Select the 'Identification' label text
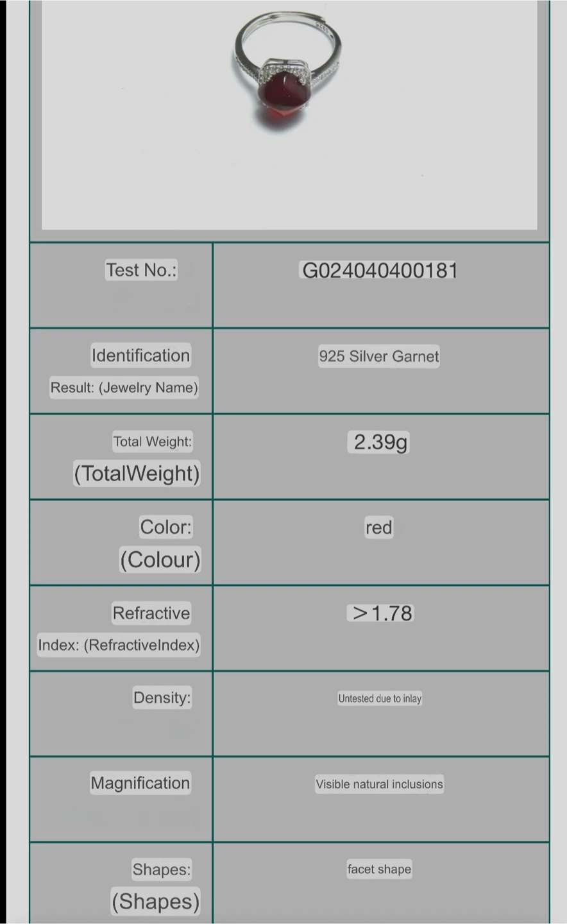The image size is (567, 924). click(140, 355)
